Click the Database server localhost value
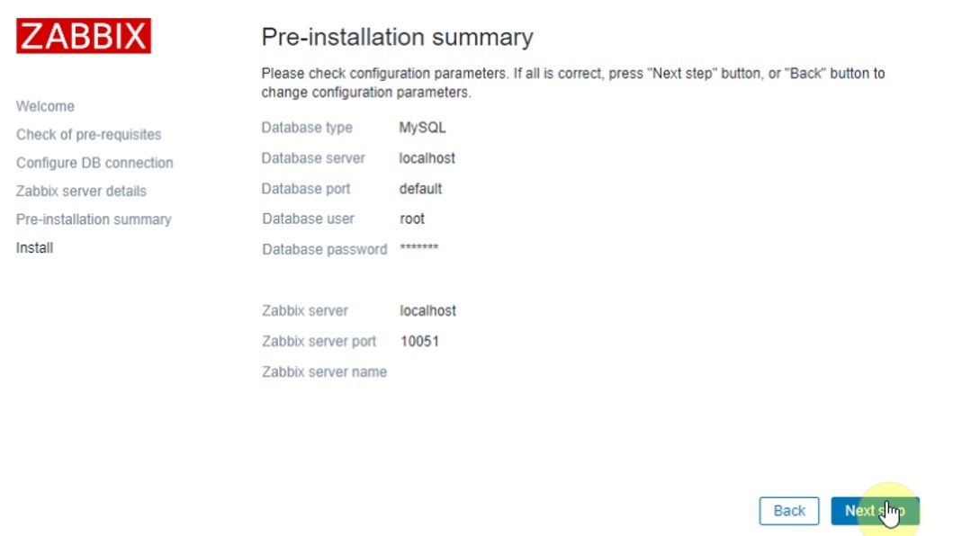Image resolution: width=980 pixels, height=536 pixels. pos(427,158)
